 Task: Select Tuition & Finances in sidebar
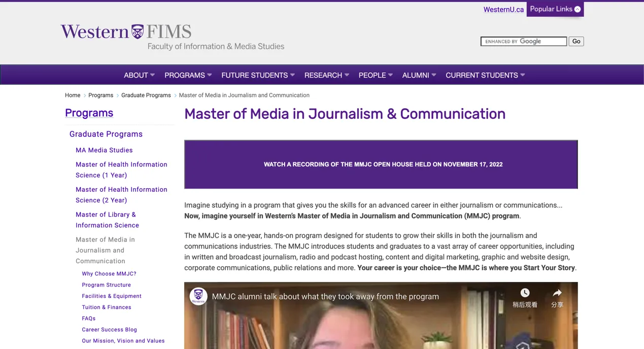107,307
